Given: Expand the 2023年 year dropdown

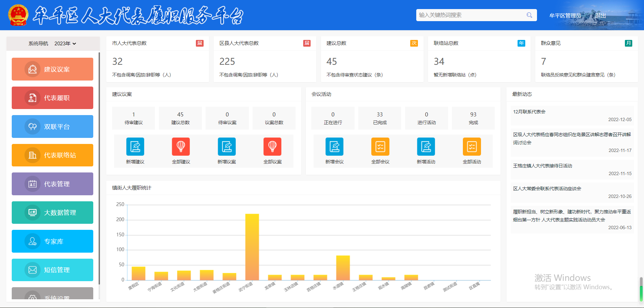Looking at the screenshot, I should coord(65,44).
